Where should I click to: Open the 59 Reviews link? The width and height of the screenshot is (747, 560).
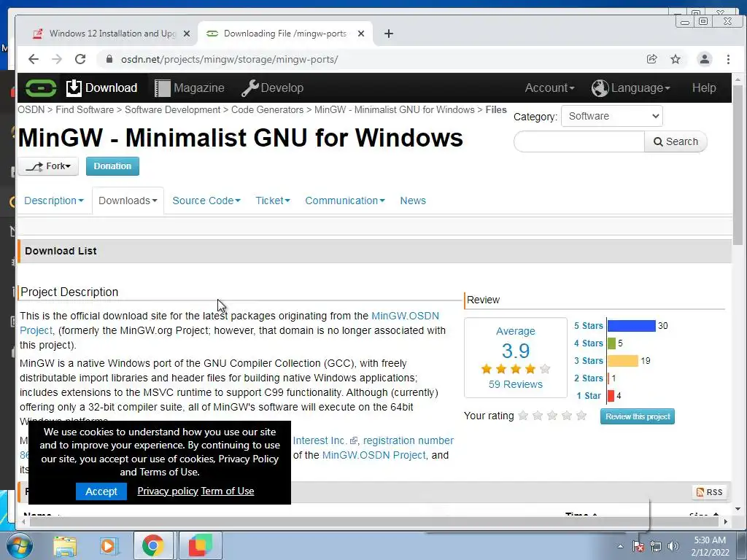click(x=516, y=384)
